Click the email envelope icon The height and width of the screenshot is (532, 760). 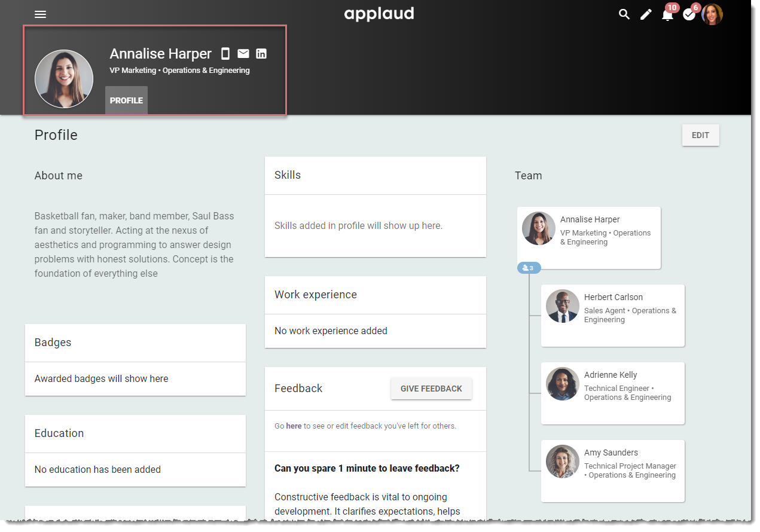243,54
